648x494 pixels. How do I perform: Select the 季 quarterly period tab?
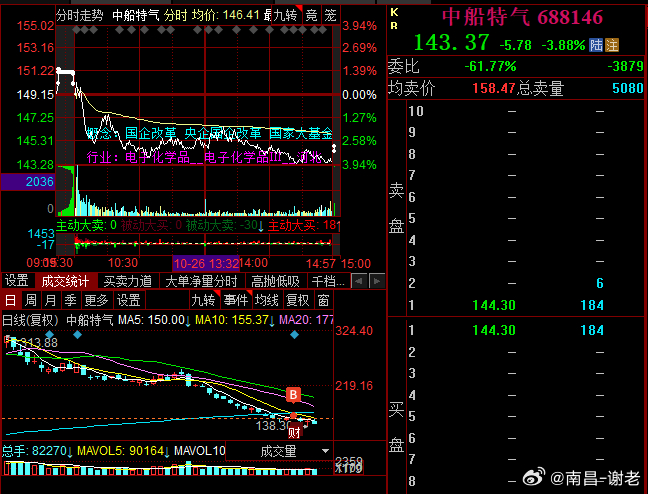pyautogui.click(x=70, y=300)
